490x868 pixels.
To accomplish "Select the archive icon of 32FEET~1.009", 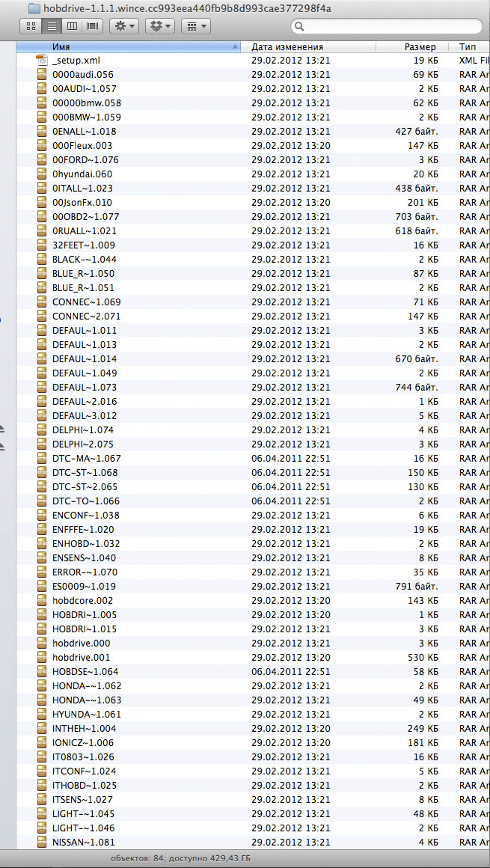I will [x=43, y=245].
